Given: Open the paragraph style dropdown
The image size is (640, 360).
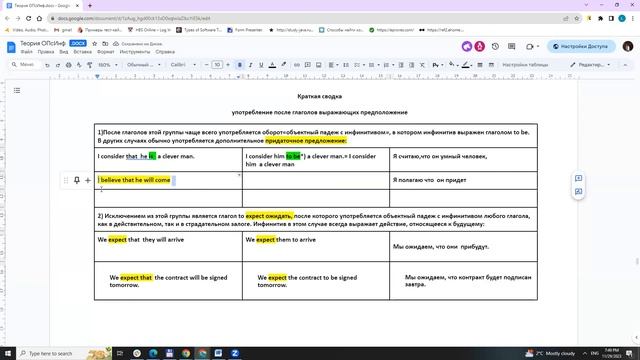Looking at the screenshot, I should (144, 65).
